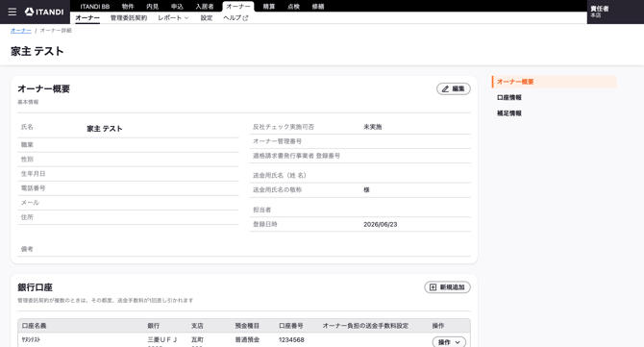The width and height of the screenshot is (644, 347).
Task: Click the 瓦町 branch cell
Action: point(197,339)
